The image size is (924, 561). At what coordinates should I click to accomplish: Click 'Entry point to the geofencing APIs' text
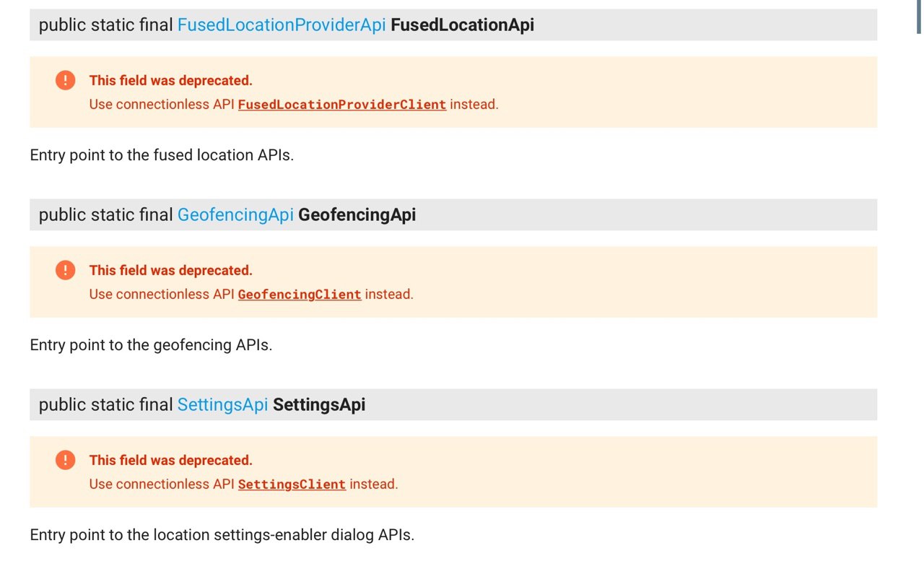pos(151,345)
